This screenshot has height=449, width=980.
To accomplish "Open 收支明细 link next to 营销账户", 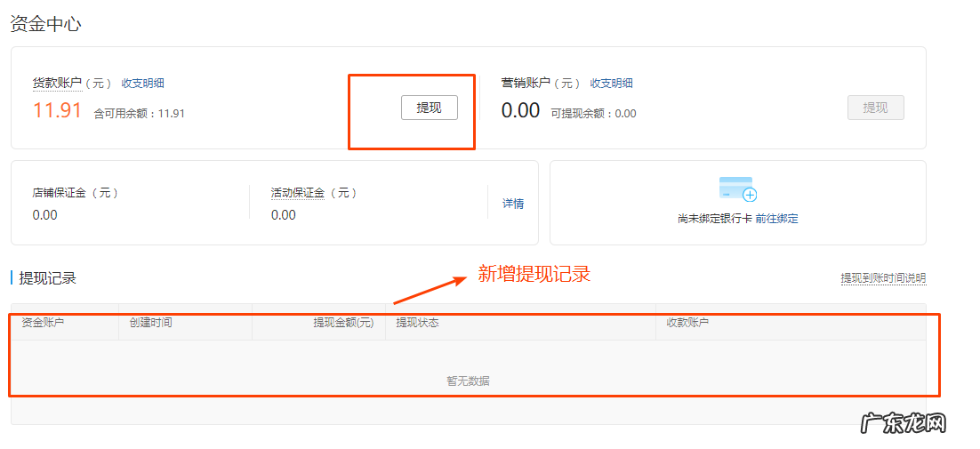I will coord(611,84).
